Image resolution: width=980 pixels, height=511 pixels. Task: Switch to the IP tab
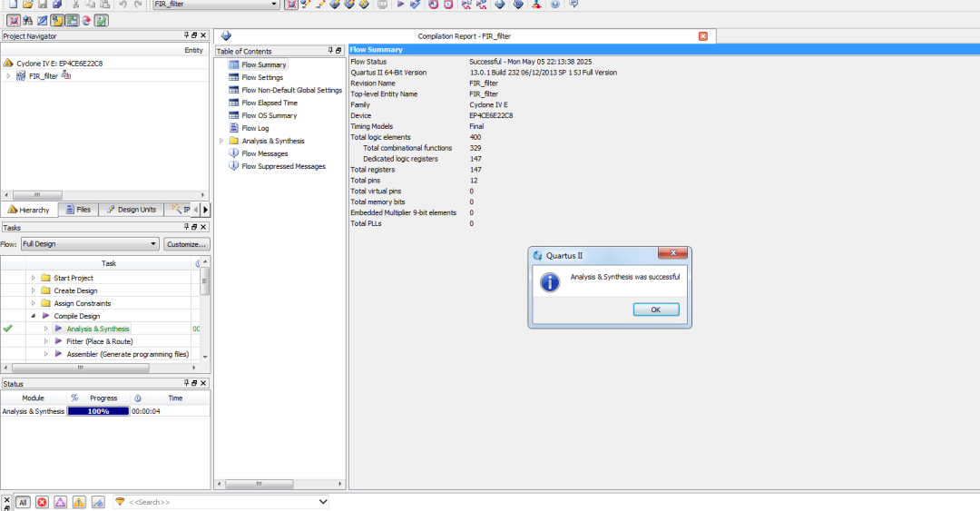pyautogui.click(x=181, y=210)
